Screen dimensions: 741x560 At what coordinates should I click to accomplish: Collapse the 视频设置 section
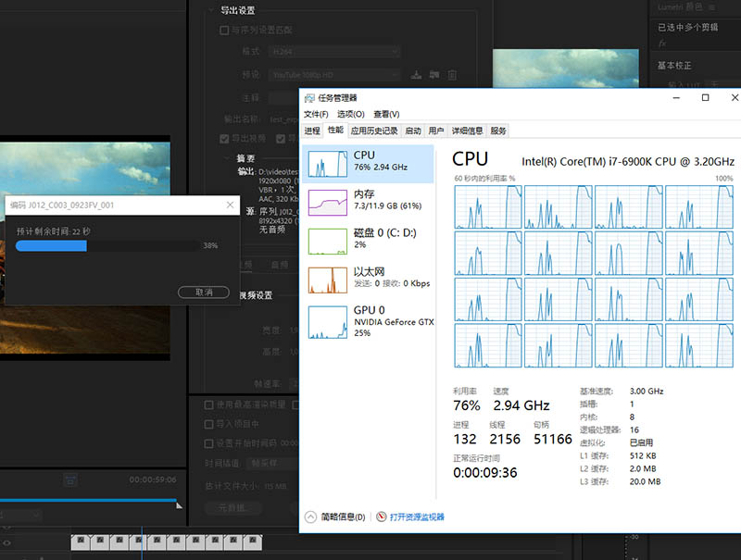pyautogui.click(x=256, y=295)
